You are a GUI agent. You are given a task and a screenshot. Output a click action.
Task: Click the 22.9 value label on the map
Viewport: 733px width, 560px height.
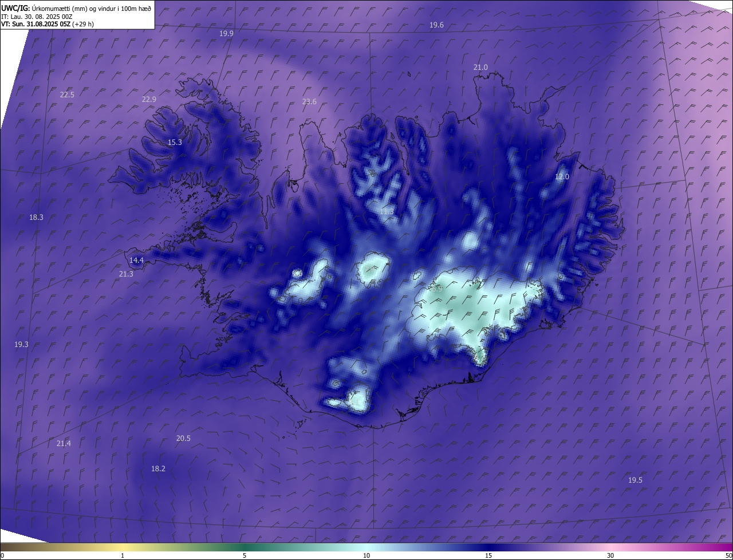[x=149, y=99]
